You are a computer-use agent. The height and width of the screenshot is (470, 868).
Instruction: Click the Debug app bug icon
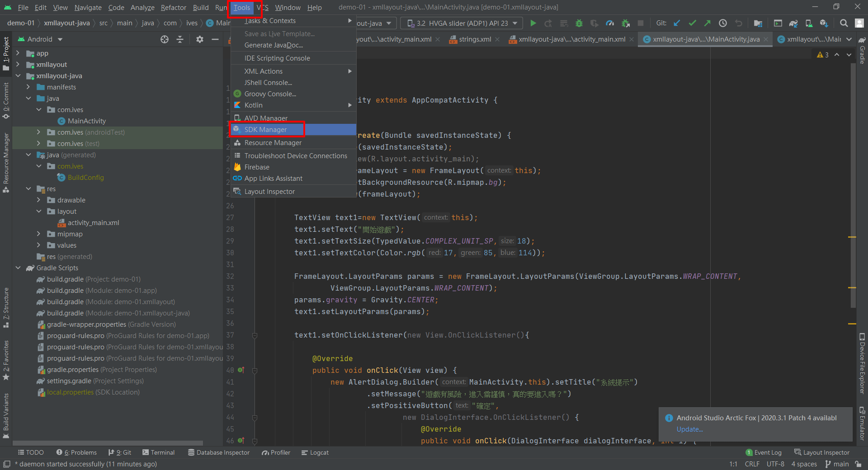pos(579,23)
